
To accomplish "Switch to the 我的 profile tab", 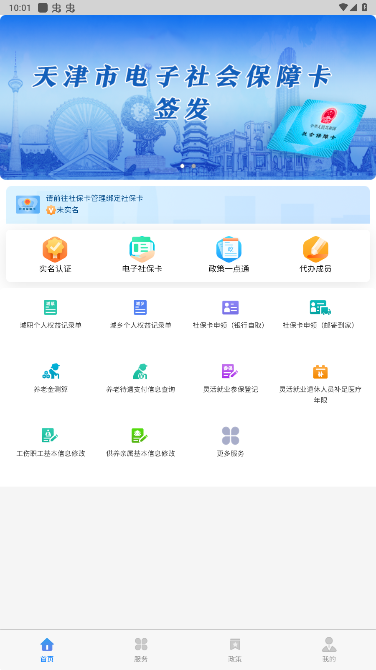I will [x=329, y=650].
